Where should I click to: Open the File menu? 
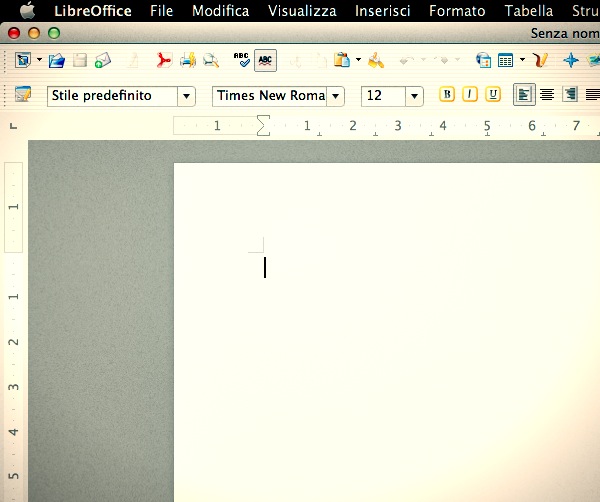point(161,11)
